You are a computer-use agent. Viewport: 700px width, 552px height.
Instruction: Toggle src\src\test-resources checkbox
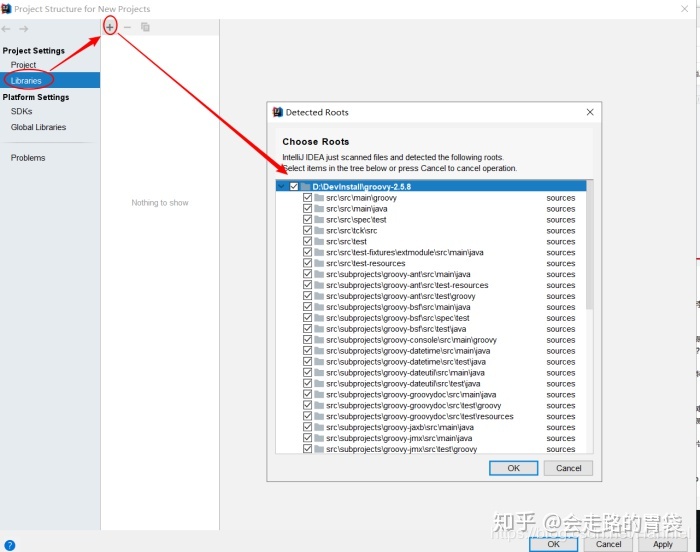307,263
